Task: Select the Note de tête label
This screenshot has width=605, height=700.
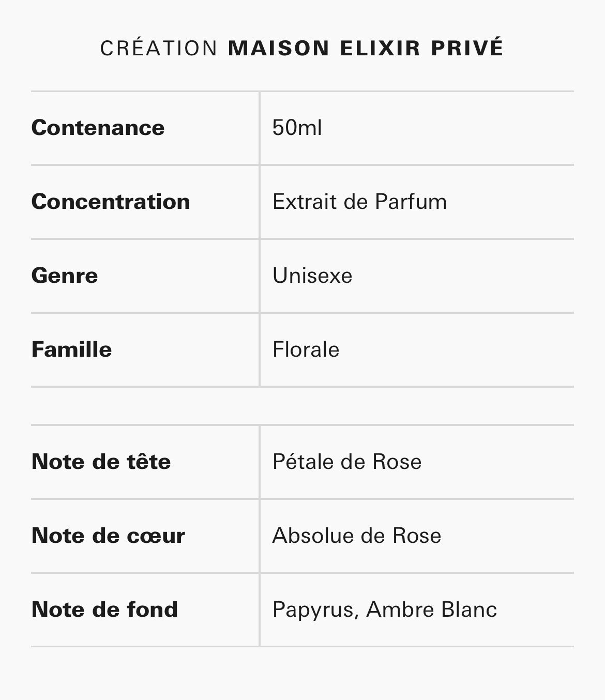Action: (101, 462)
